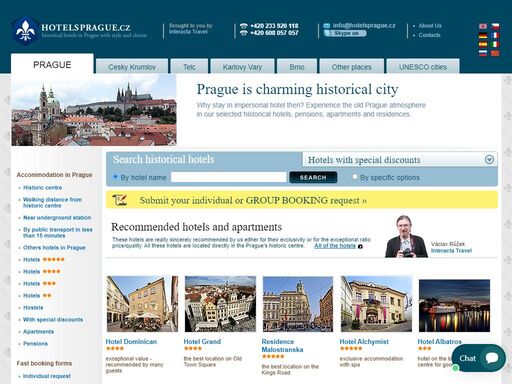Viewport: 512px width, 384px height.
Task: Open the Historic centre sidebar link
Action: pos(42,188)
